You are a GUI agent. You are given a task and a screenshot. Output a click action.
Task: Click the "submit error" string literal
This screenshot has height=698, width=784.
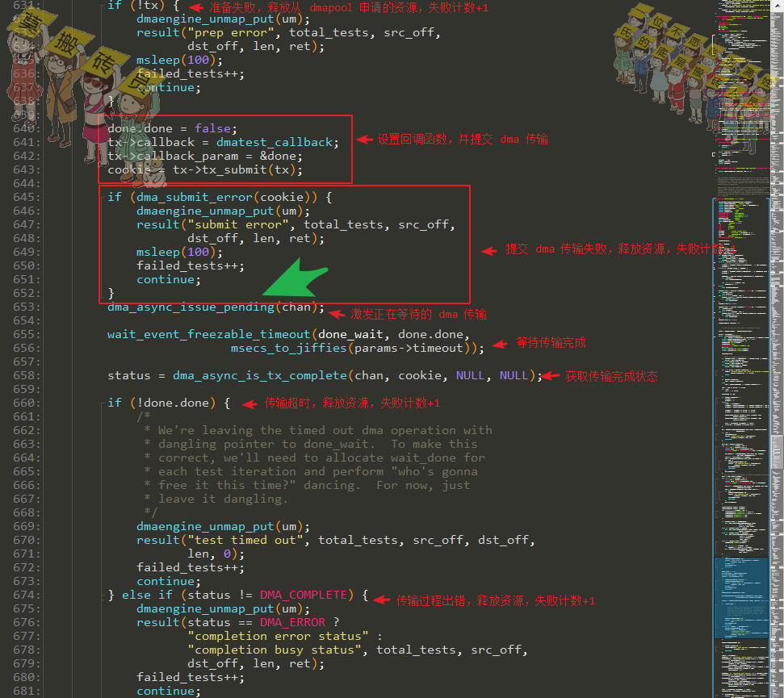238,225
